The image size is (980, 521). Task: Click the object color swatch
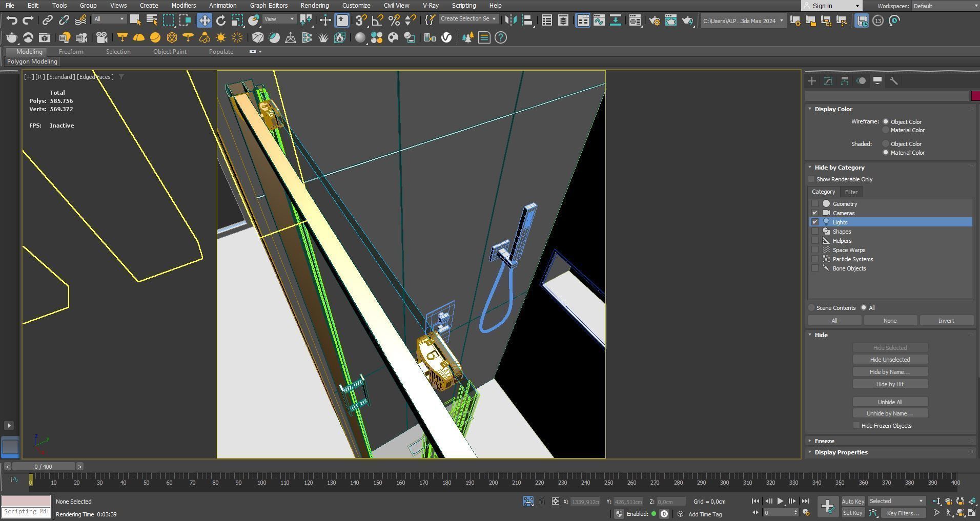point(975,96)
